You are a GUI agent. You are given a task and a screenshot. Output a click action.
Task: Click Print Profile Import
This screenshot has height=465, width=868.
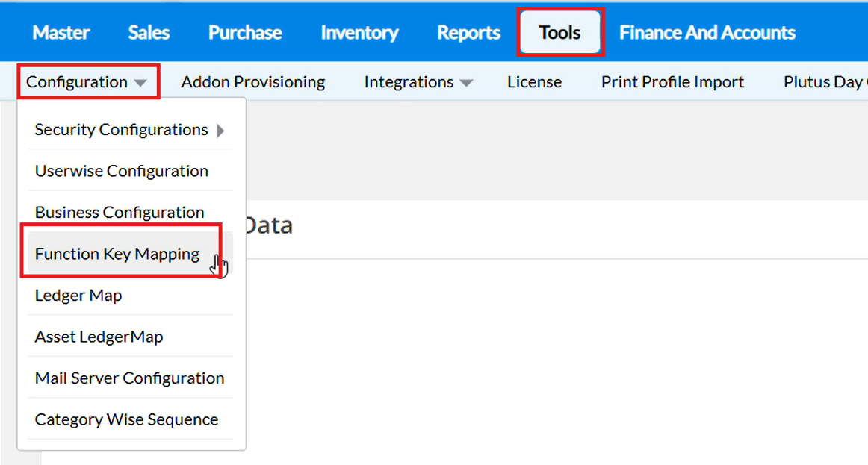point(672,82)
